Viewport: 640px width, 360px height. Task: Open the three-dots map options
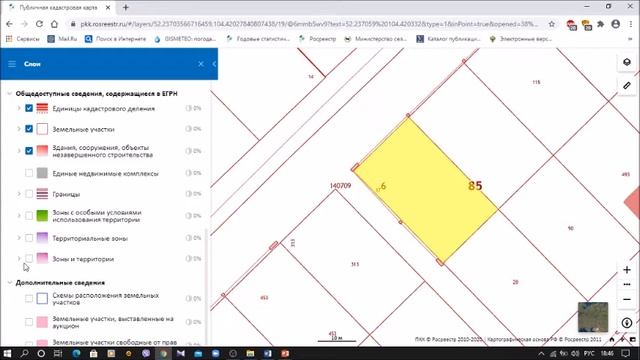[x=627, y=284]
